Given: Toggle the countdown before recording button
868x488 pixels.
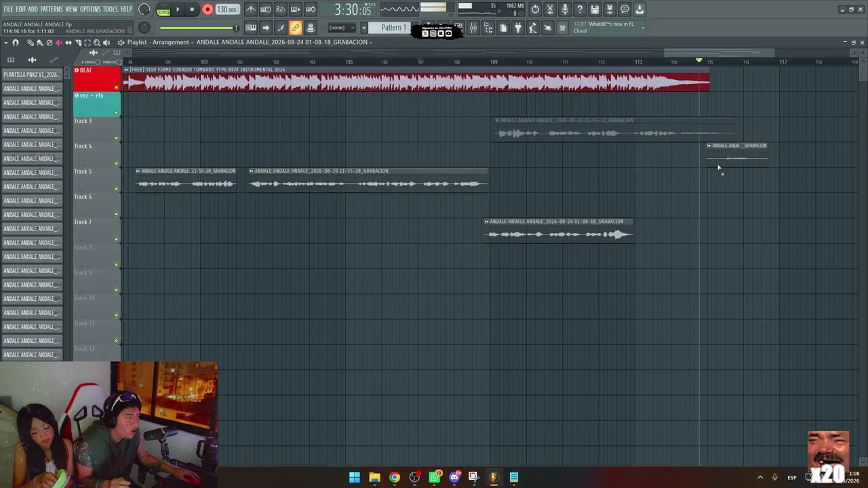Looking at the screenshot, I should 281,9.
